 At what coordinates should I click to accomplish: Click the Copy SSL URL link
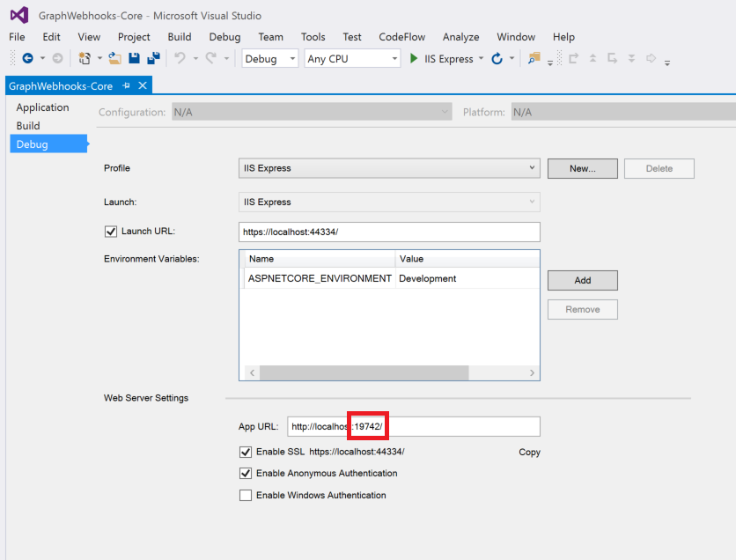pos(529,452)
